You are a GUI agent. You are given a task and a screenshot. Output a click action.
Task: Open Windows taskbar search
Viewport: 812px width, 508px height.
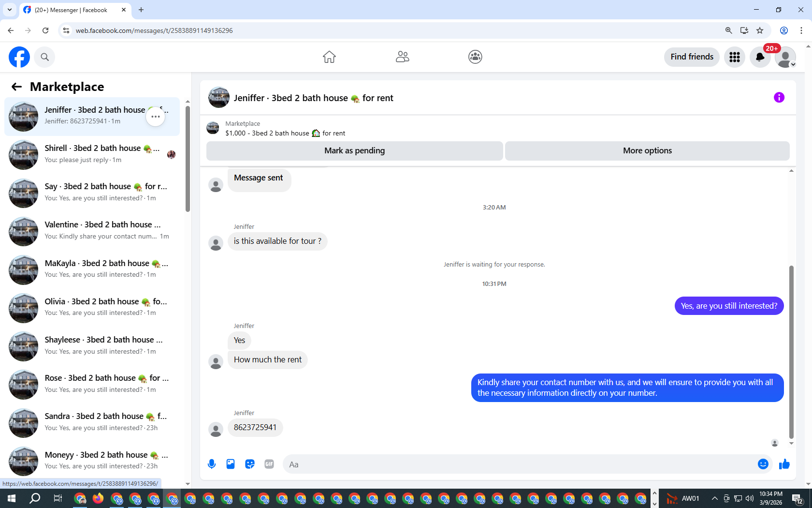pyautogui.click(x=35, y=498)
